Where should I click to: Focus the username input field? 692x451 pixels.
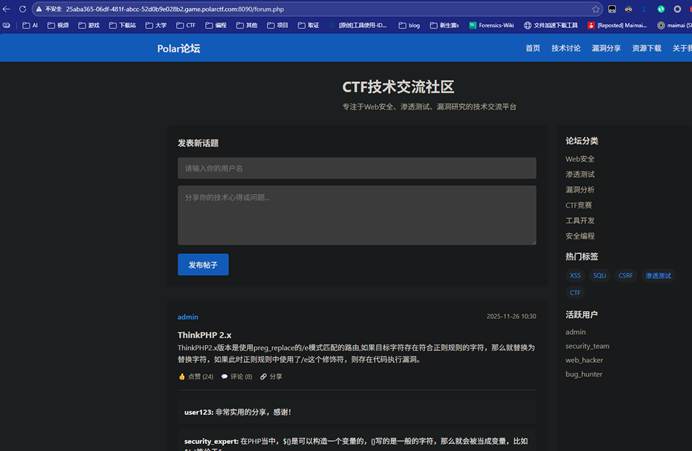click(357, 168)
